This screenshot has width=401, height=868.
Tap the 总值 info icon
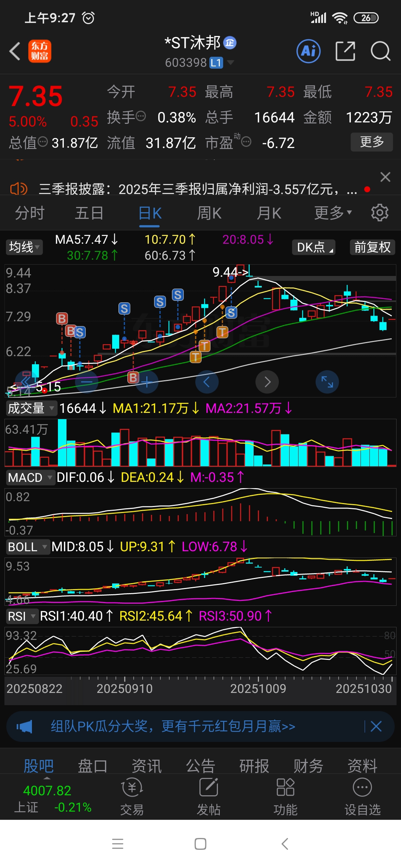pyautogui.click(x=43, y=141)
